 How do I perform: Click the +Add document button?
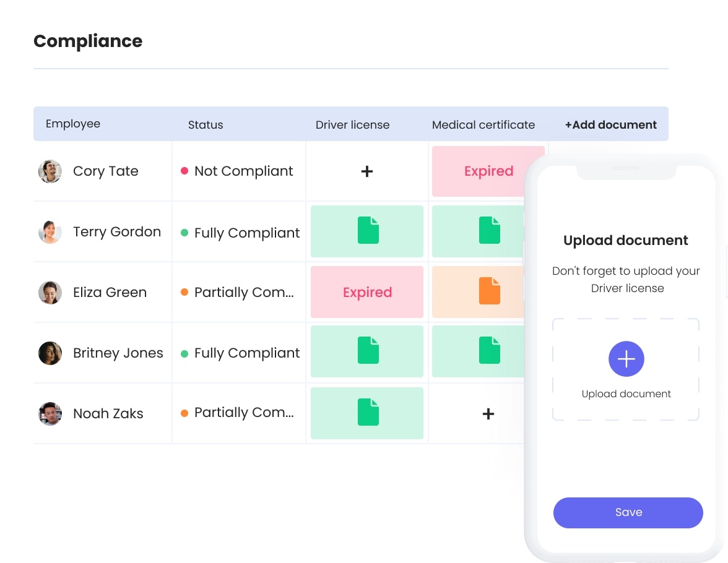610,124
